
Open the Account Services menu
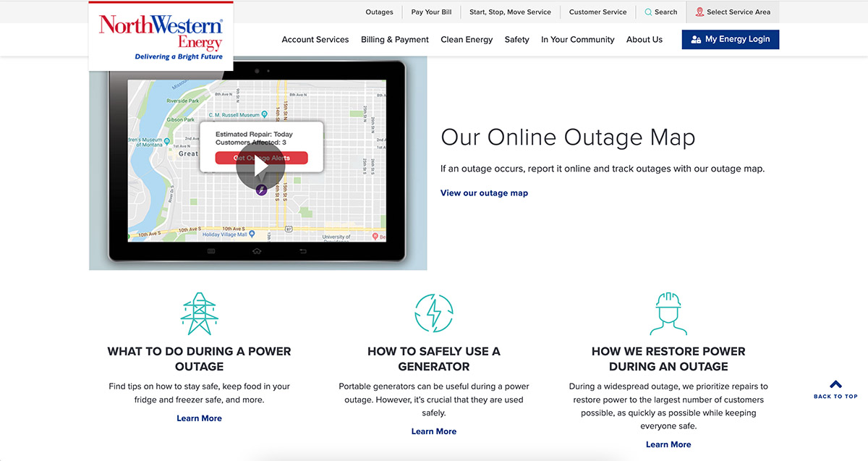click(x=315, y=39)
